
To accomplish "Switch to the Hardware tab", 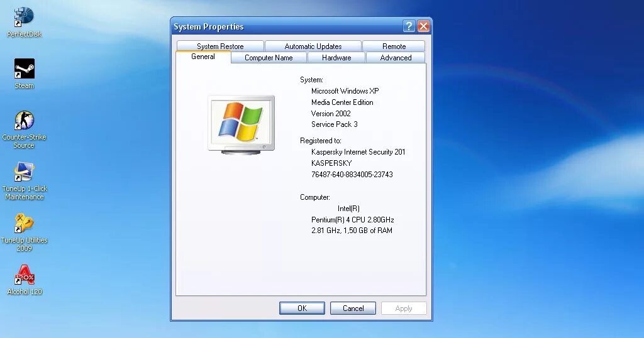I will click(x=336, y=58).
